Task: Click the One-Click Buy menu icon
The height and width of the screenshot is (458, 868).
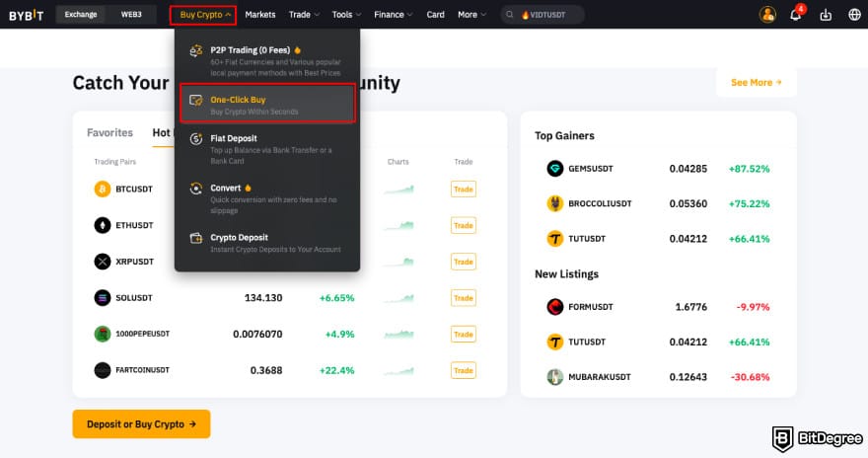Action: click(196, 101)
